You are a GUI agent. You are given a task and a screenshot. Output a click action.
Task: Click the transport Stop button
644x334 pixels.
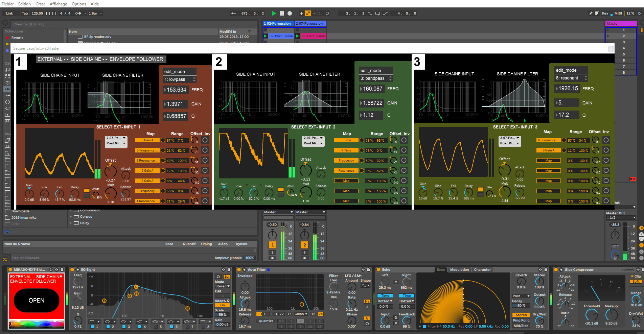click(282, 14)
